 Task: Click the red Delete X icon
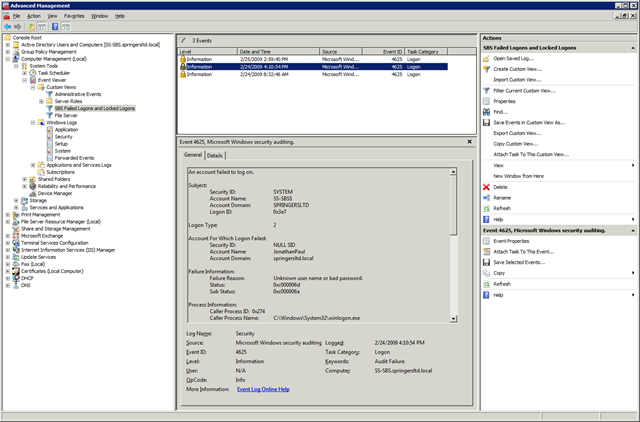point(486,187)
